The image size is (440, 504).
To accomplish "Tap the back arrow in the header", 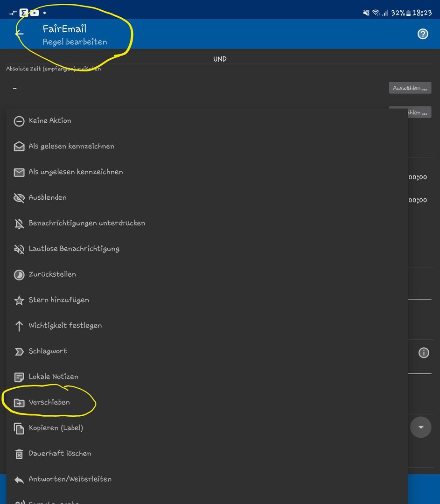I will (x=19, y=34).
